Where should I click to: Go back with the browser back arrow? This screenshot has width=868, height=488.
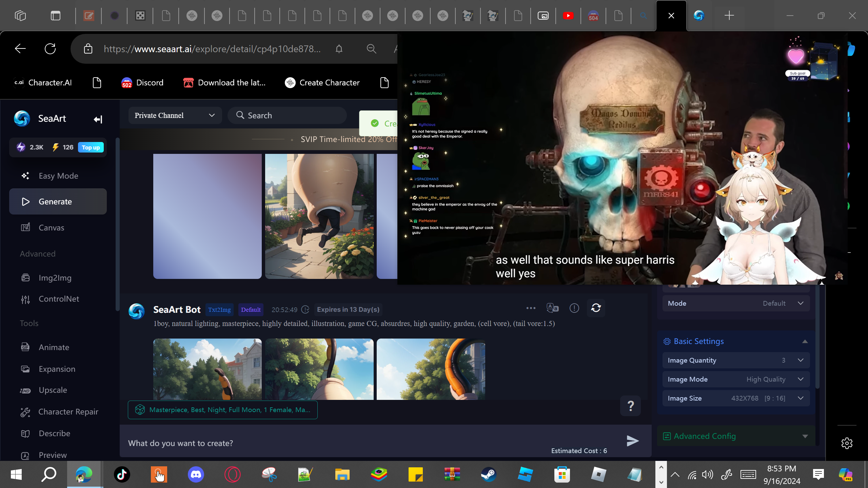20,49
